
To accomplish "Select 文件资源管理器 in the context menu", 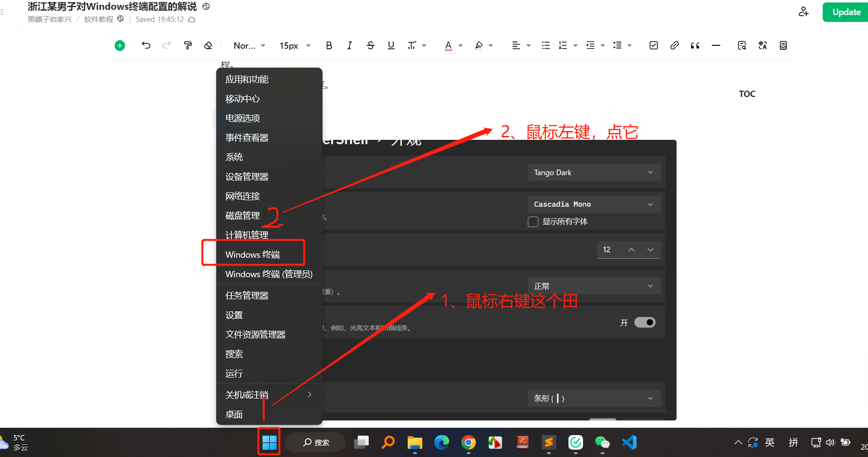I will pos(269,335).
